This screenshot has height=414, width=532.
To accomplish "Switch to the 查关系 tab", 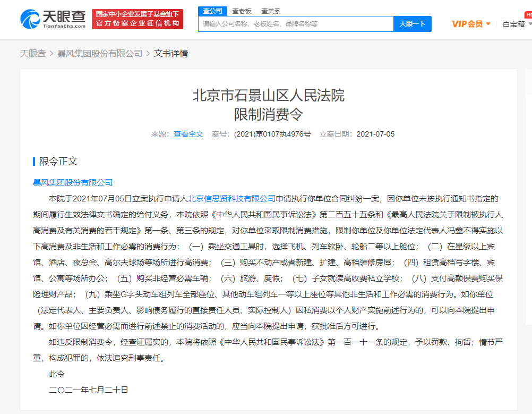I will [271, 11].
